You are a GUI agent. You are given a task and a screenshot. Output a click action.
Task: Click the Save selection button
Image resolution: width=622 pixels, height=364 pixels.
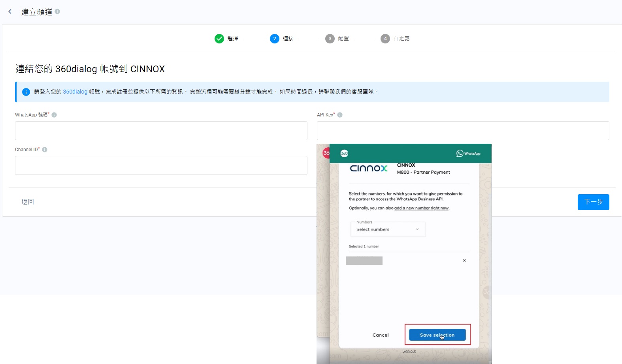coord(437,335)
